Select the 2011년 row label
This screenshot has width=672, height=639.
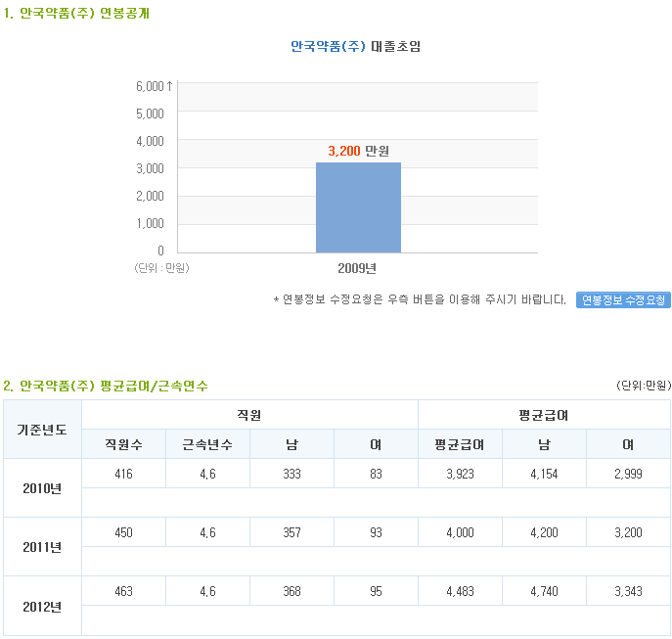(x=42, y=547)
